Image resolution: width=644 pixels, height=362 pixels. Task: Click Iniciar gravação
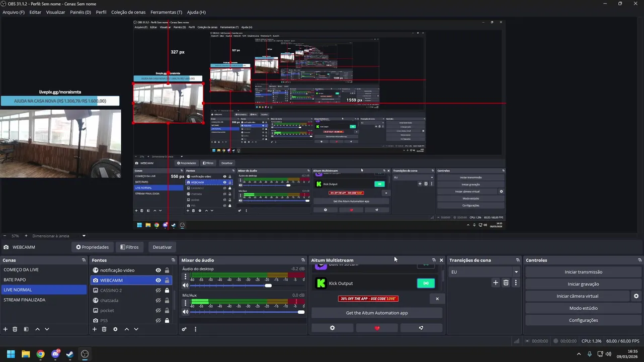(x=583, y=284)
